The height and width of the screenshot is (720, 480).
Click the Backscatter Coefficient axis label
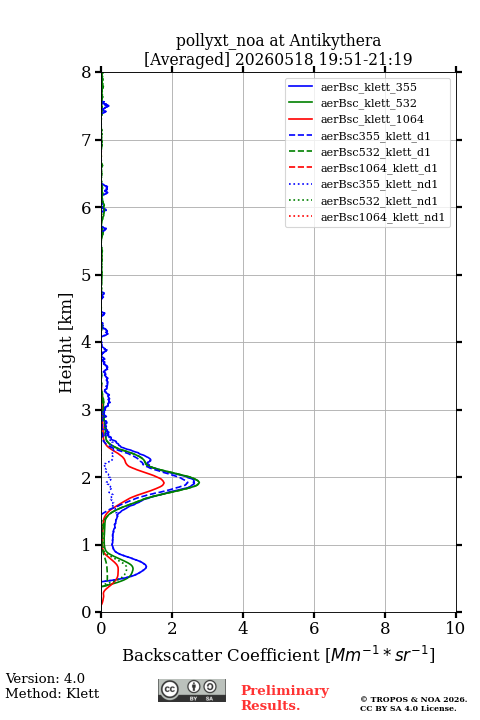pos(278,655)
